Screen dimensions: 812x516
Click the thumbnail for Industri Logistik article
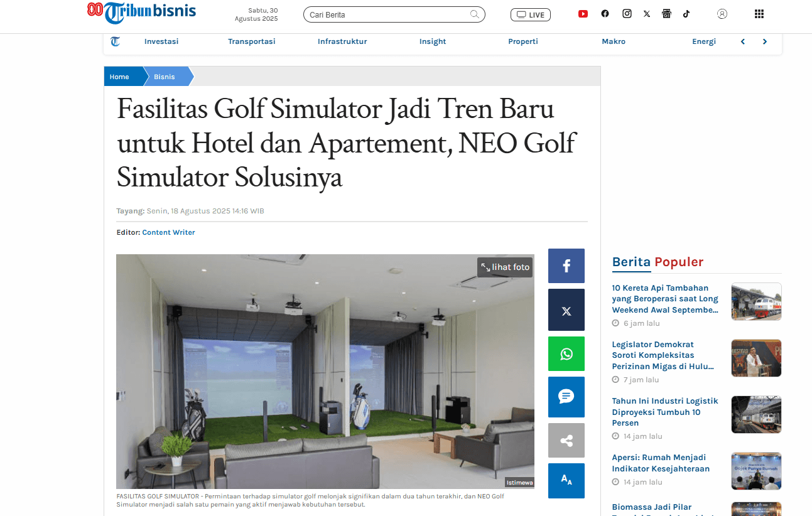757,414
